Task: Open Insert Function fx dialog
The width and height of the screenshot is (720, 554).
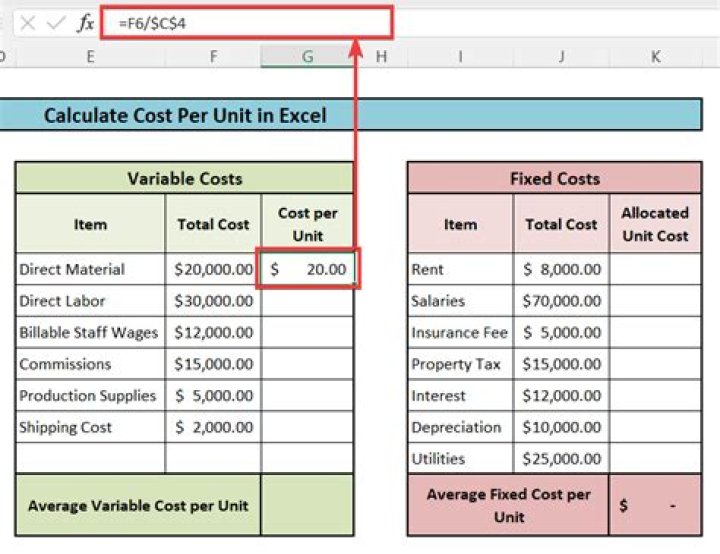Action: 86,23
